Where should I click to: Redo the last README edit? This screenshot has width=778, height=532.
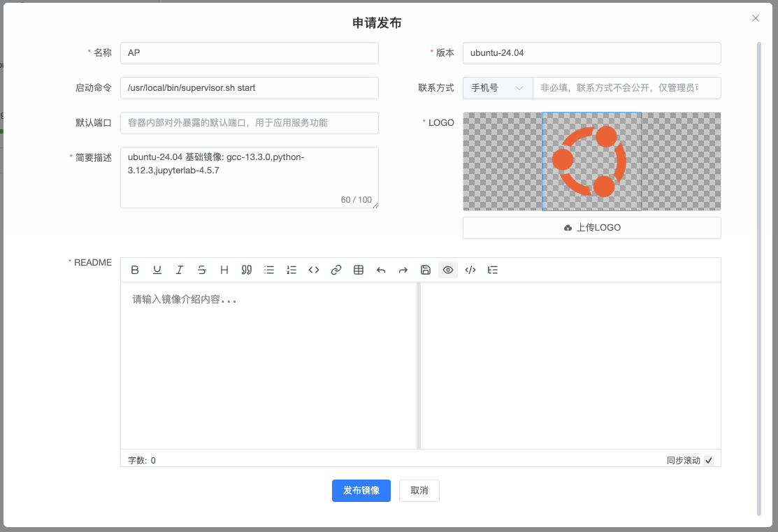tap(403, 270)
